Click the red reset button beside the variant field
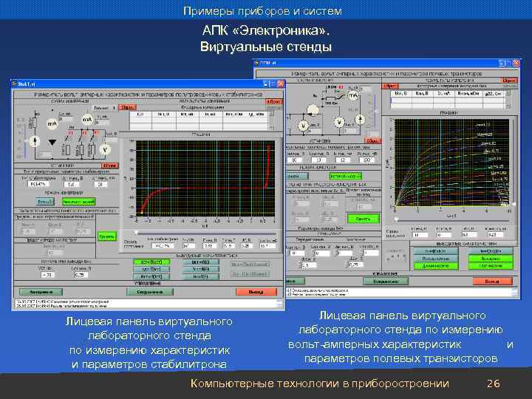The height and width of the screenshot is (399, 532). (x=127, y=108)
